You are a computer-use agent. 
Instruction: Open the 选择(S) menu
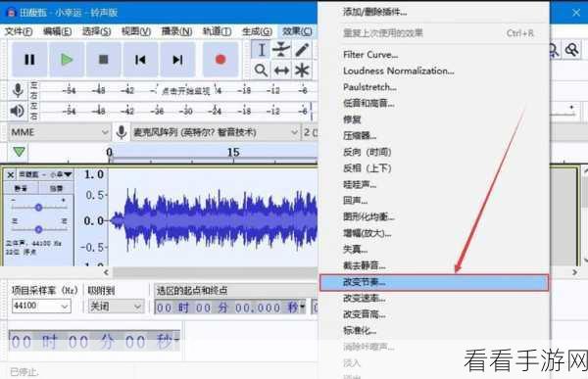(97, 31)
